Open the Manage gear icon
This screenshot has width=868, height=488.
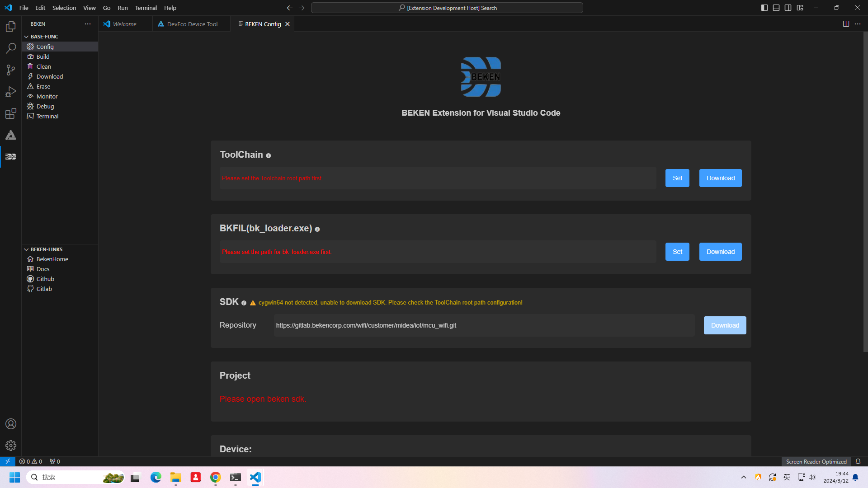[x=11, y=446]
